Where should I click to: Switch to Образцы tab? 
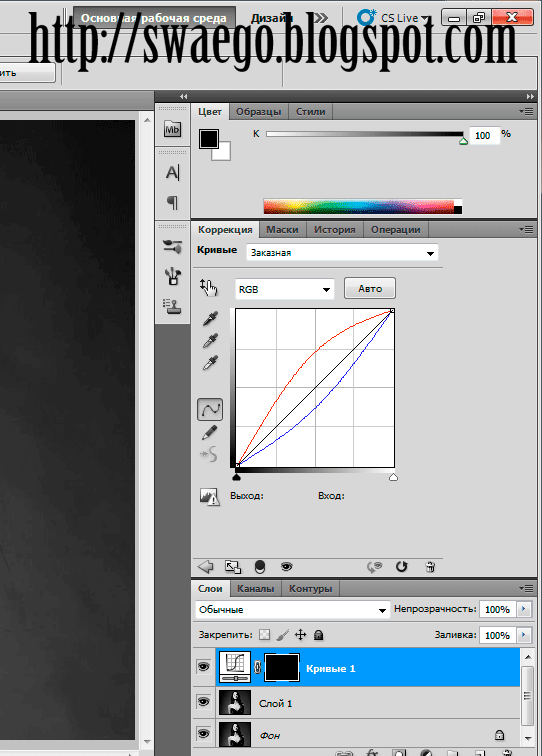[258, 111]
